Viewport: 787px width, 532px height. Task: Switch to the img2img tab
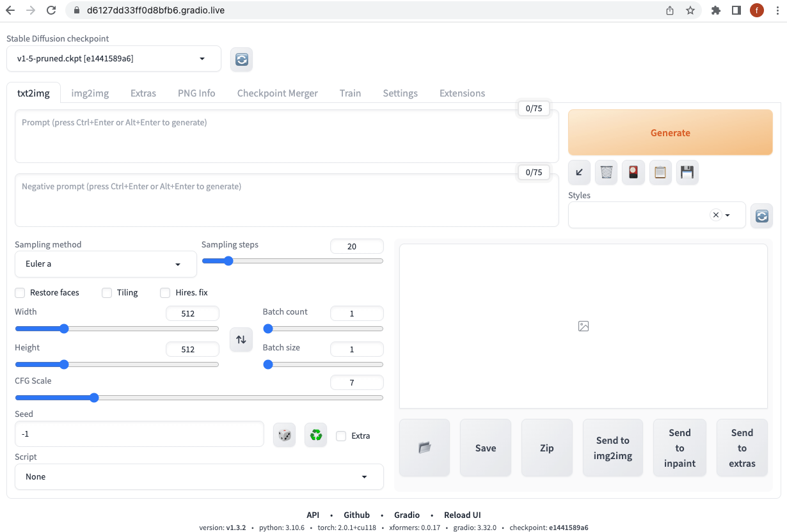90,93
